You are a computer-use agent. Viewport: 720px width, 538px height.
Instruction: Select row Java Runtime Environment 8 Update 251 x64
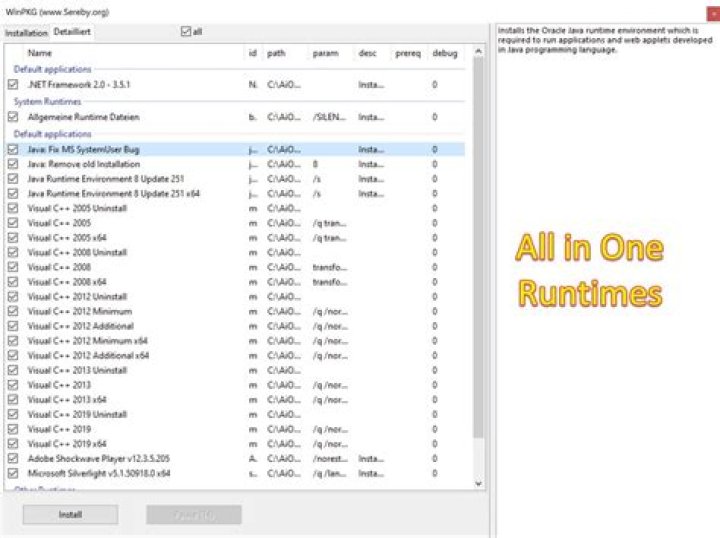tap(236, 193)
